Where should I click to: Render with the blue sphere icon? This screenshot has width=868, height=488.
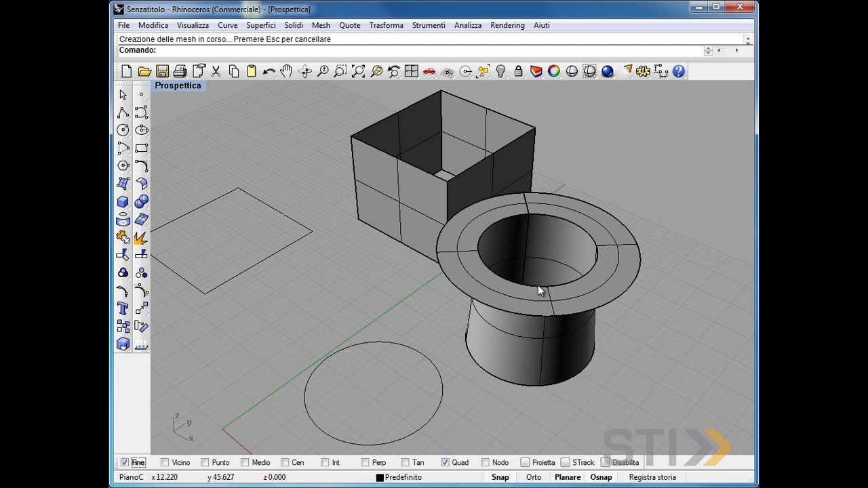(608, 71)
